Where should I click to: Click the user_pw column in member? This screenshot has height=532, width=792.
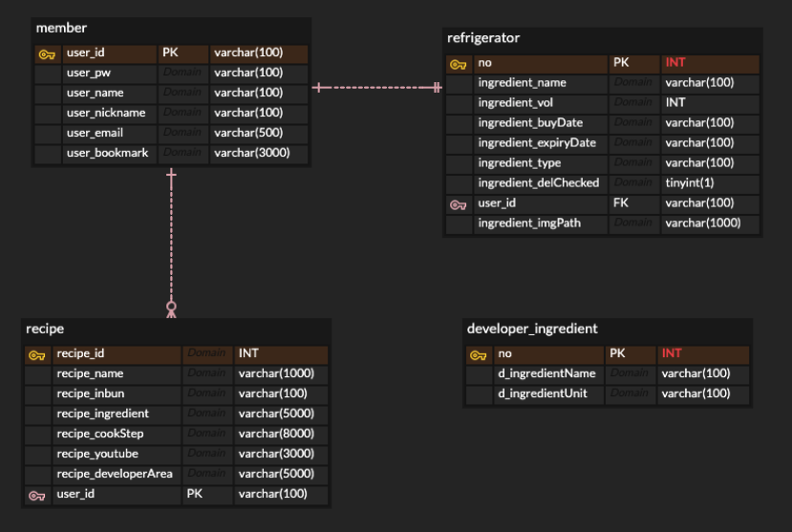(89, 73)
